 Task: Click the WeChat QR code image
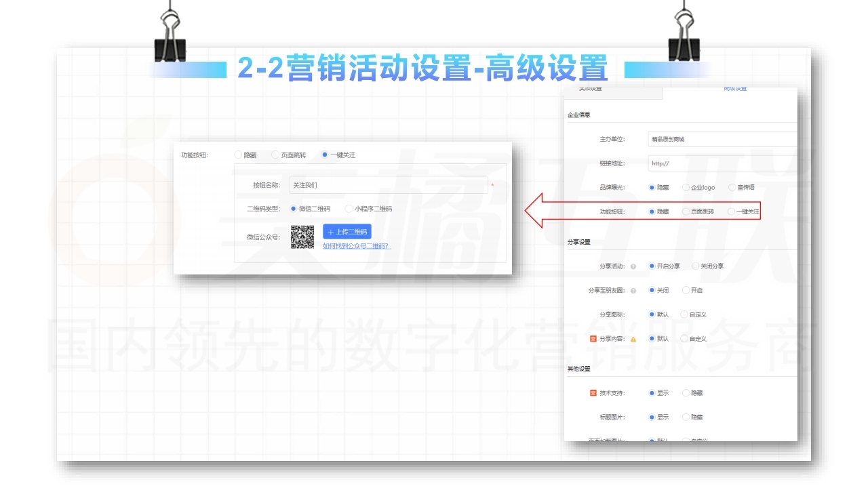302,237
